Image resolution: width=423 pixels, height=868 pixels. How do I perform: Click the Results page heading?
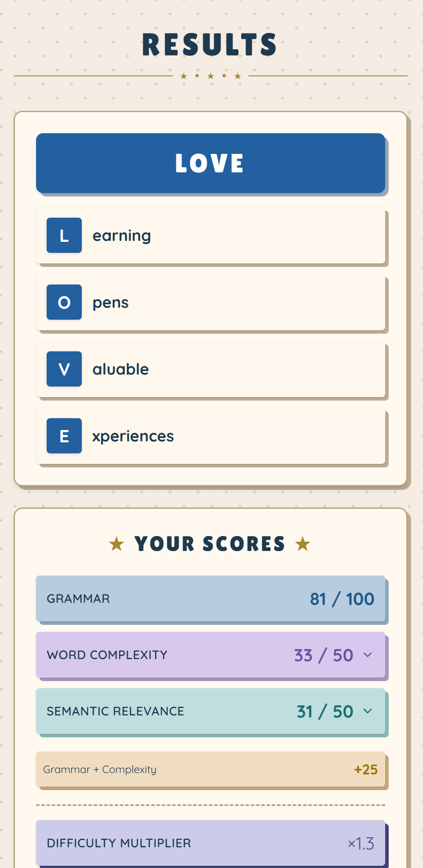(210, 45)
